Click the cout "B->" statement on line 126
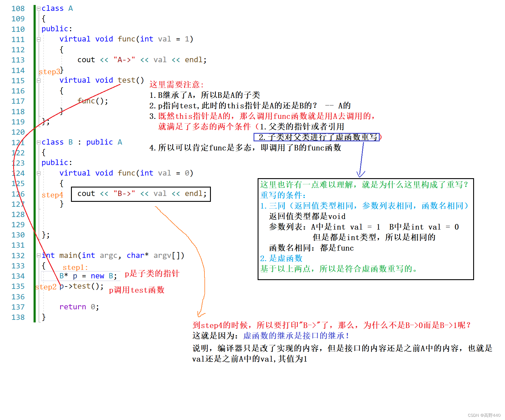This screenshot has height=420, width=505. coord(142,194)
